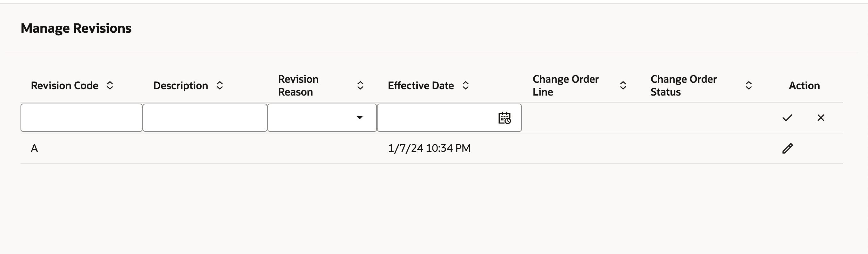
Task: Click inside the Revision Code input field
Action: pyautogui.click(x=81, y=117)
